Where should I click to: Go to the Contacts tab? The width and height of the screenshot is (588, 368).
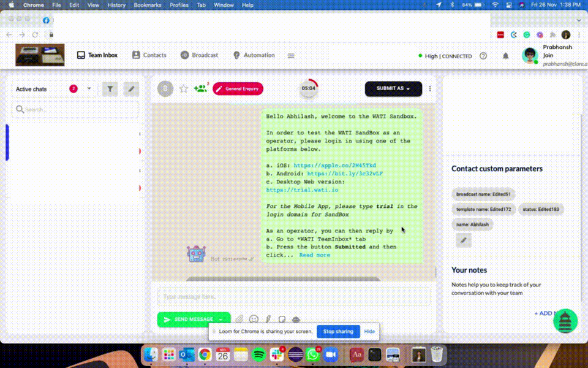[x=149, y=55]
